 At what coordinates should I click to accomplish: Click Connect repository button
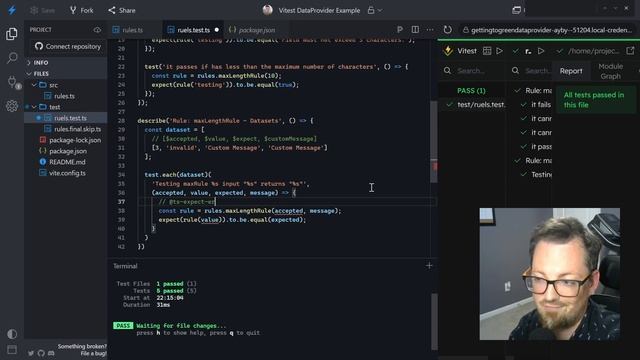pyautogui.click(x=68, y=47)
